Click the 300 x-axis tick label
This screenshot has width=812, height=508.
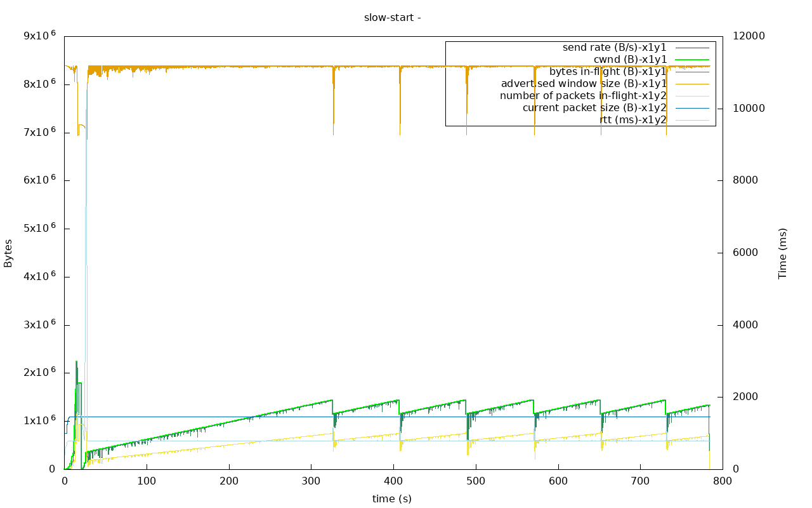pos(311,482)
